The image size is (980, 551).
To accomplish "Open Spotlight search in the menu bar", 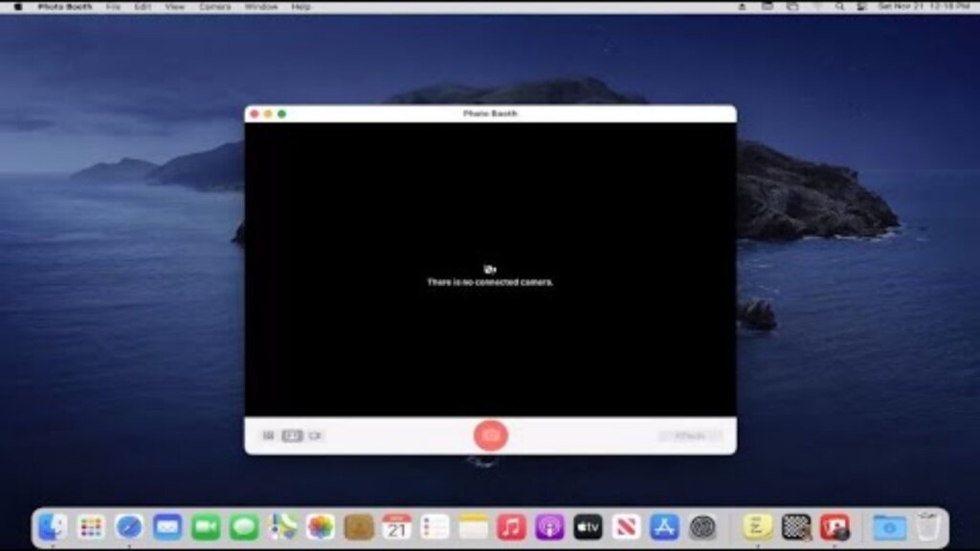I will click(x=839, y=7).
